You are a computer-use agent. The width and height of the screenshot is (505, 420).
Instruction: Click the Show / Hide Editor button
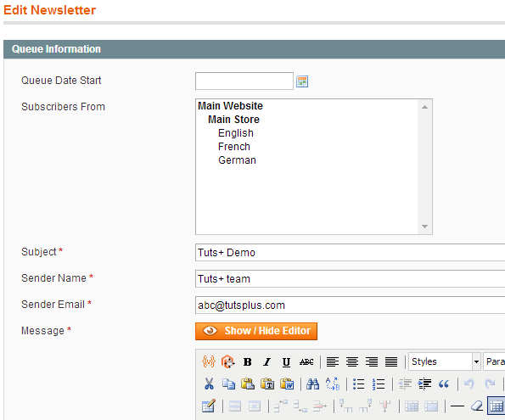pos(256,331)
